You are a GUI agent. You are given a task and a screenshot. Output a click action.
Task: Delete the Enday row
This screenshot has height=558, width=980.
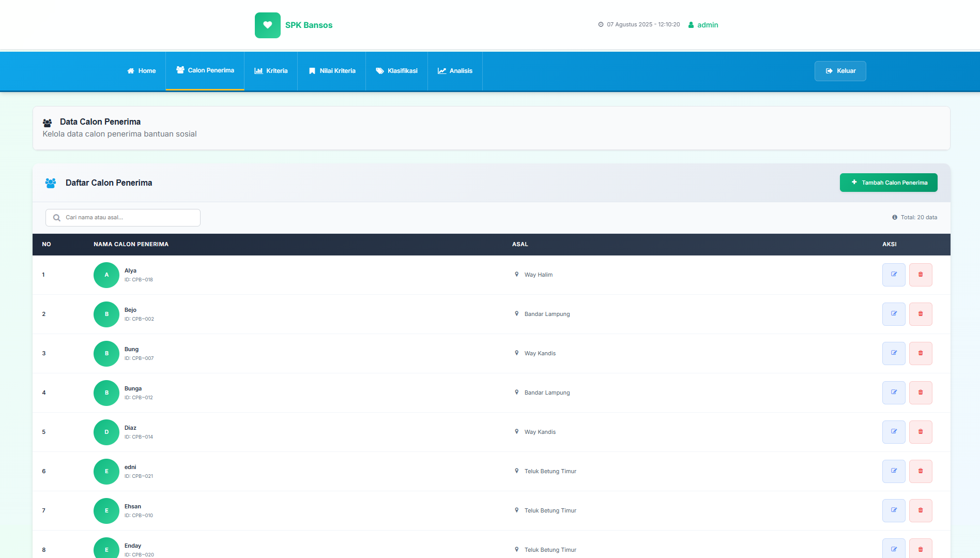click(x=921, y=548)
